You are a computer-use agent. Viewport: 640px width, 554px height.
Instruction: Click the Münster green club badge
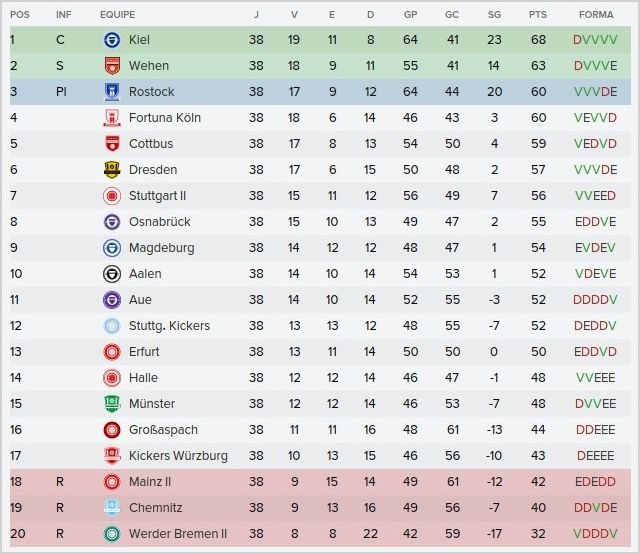point(112,404)
